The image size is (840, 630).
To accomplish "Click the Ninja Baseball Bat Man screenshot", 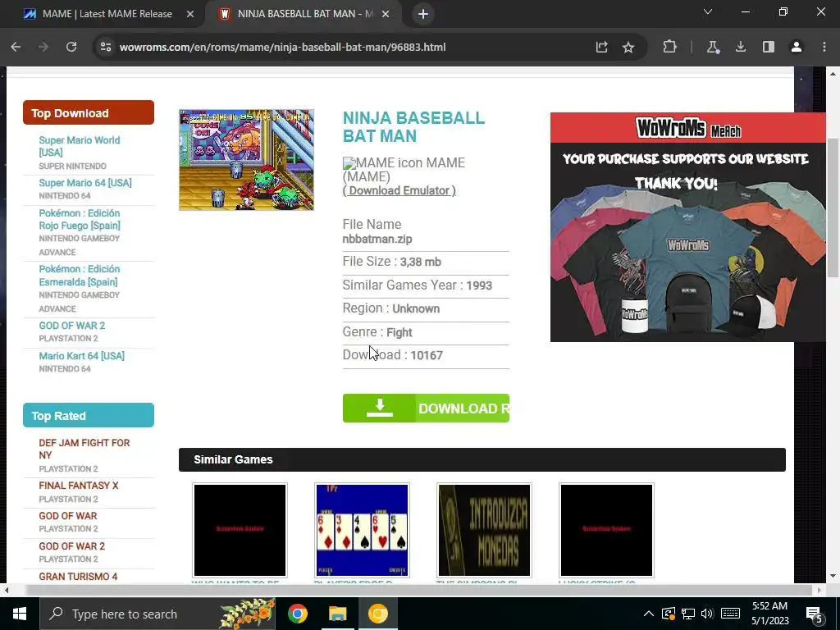I will click(x=246, y=160).
